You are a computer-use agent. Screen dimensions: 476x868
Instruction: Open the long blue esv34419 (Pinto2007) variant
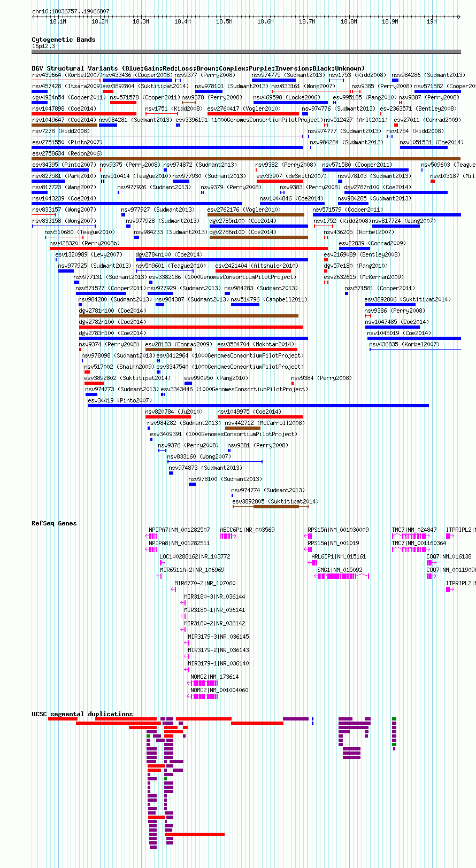point(258,406)
